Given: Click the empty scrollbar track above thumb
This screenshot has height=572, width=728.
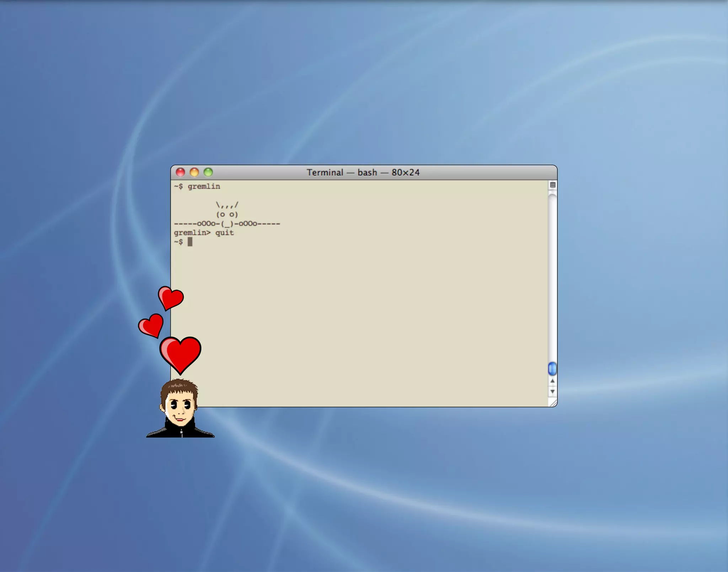Looking at the screenshot, I should pos(552,277).
